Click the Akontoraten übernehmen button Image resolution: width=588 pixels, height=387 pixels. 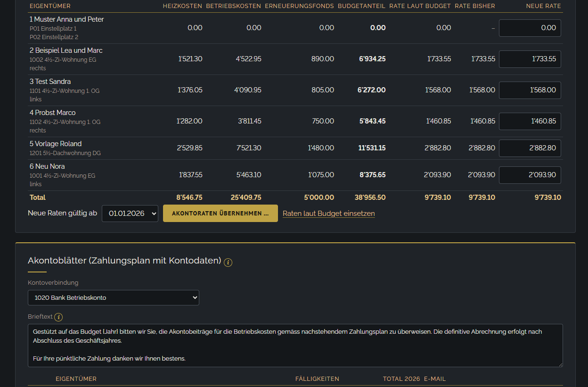(x=220, y=213)
